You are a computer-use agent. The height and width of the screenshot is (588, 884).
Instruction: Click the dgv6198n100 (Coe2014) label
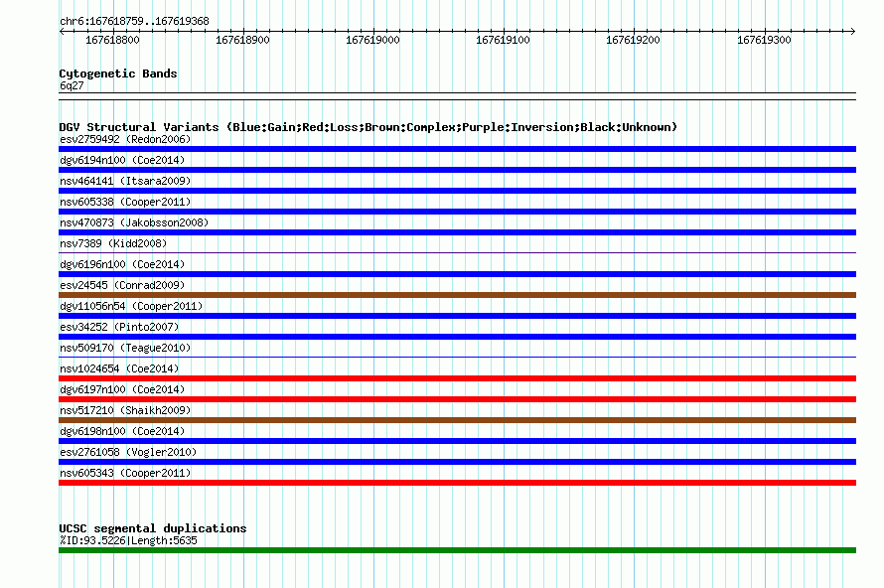(122, 431)
